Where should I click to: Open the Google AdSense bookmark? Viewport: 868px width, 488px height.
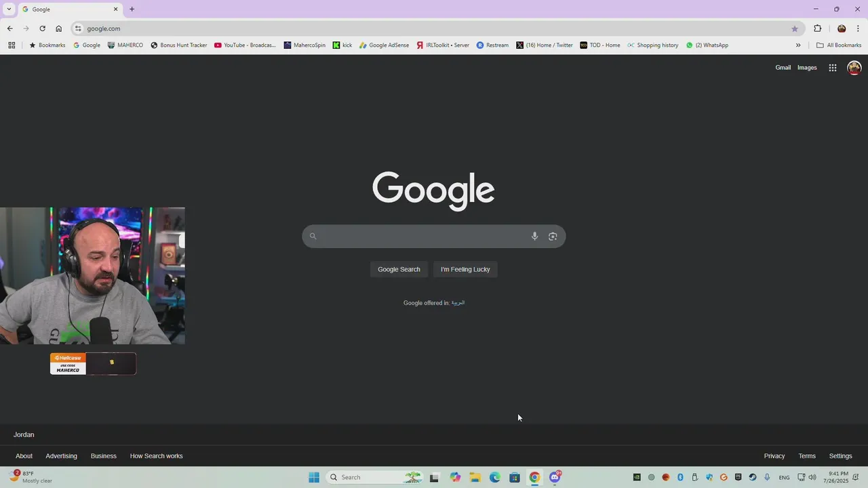(384, 45)
